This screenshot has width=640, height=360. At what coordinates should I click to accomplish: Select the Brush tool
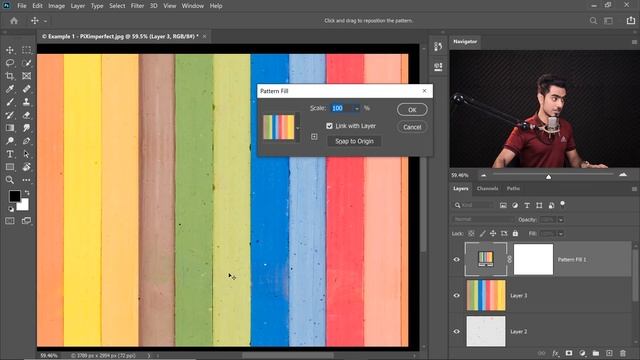[x=10, y=102]
